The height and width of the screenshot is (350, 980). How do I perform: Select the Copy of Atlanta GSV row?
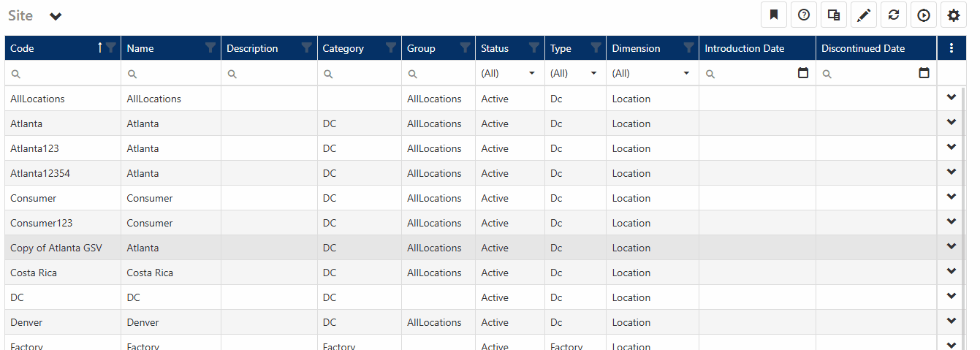pyautogui.click(x=56, y=248)
